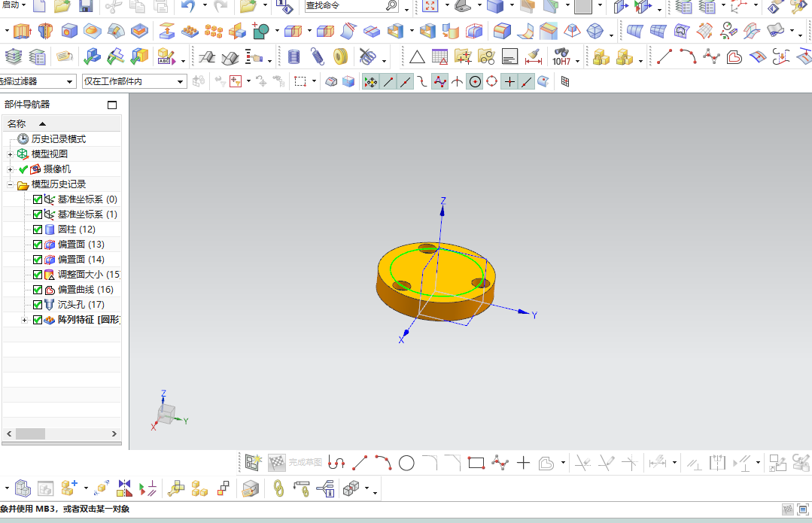The height and width of the screenshot is (523, 812).
Task: Select the Line curve tool icon
Action: coord(664,56)
